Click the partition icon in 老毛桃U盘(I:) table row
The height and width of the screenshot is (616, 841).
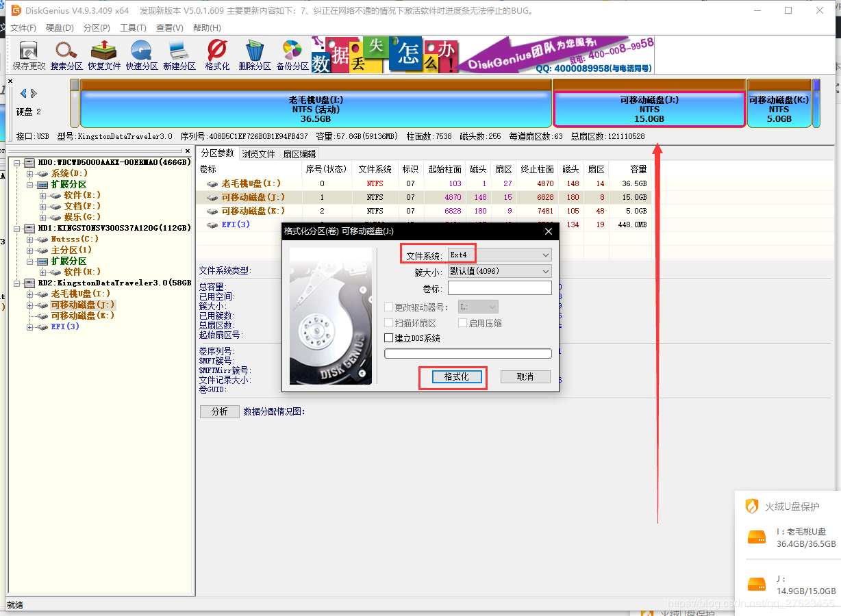213,183
